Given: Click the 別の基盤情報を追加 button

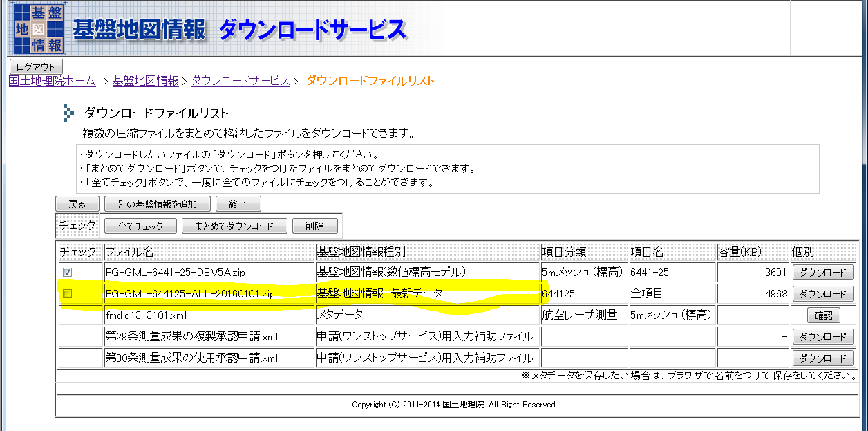Looking at the screenshot, I should point(158,204).
